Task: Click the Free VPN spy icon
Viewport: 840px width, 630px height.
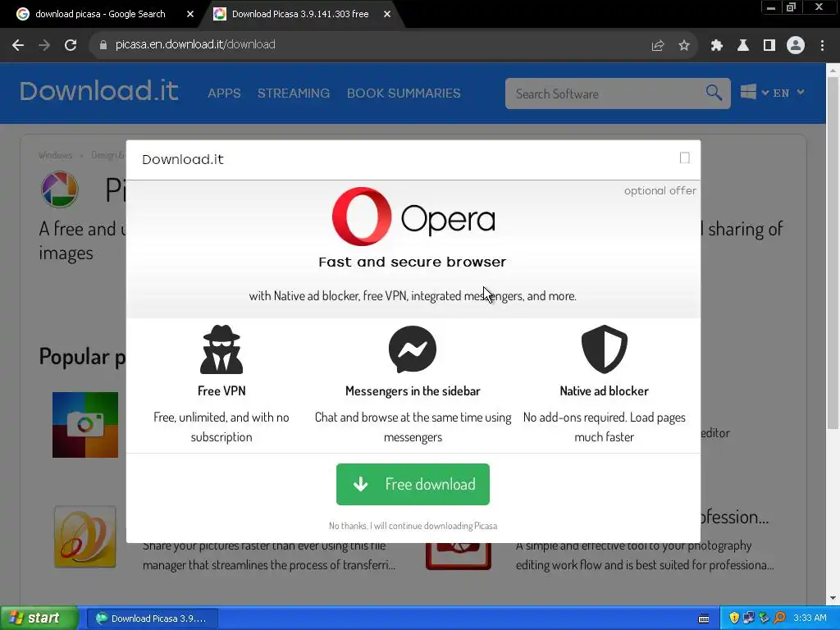Action: [x=221, y=349]
